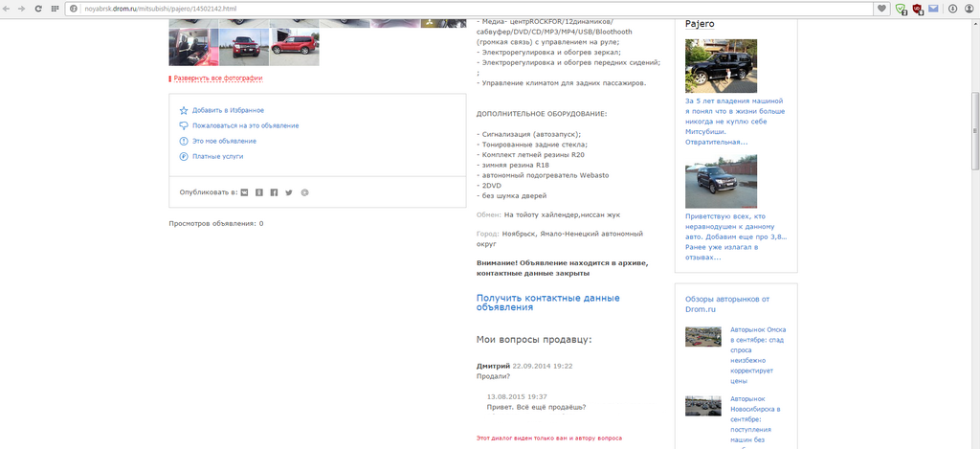Open 'Обзоры авторынков от Drom.ru' heading
Image resolution: width=980 pixels, height=449 pixels.
coord(727,303)
